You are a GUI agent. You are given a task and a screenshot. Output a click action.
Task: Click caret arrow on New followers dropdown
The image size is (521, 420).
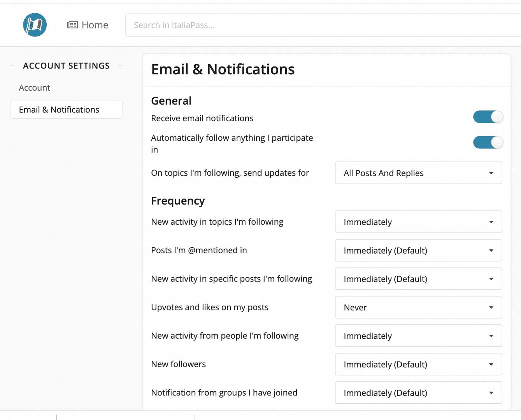click(491, 364)
